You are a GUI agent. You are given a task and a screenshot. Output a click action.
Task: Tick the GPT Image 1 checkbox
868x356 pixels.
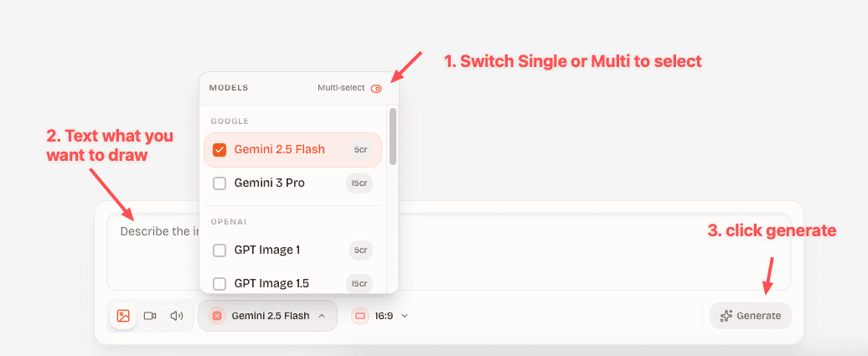[x=220, y=250]
